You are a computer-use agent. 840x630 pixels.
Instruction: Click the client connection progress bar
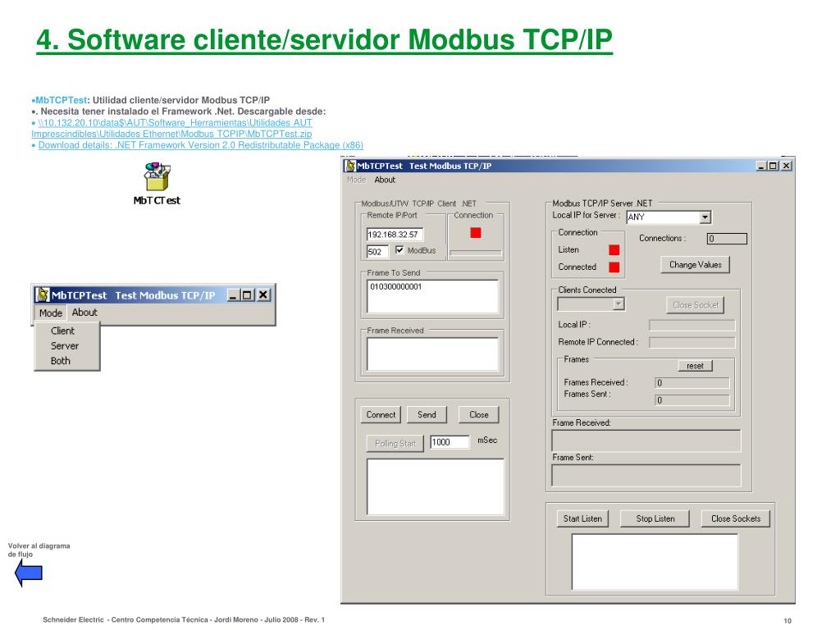(x=476, y=253)
